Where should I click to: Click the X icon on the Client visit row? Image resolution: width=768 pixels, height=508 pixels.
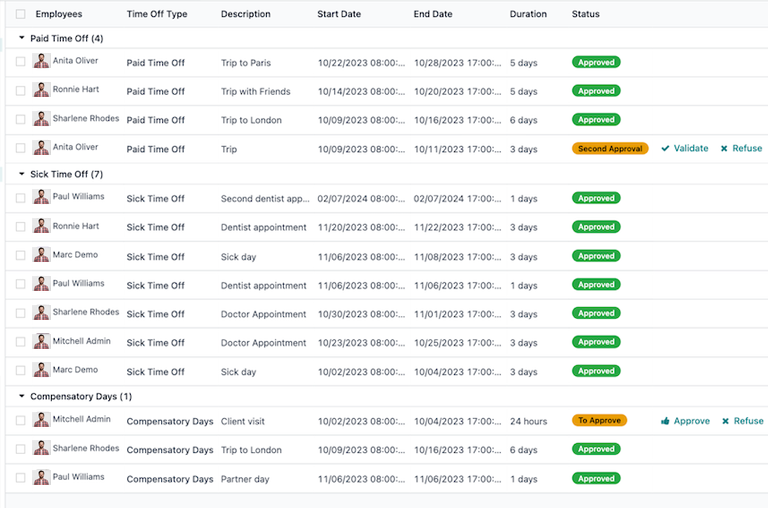[x=724, y=421]
